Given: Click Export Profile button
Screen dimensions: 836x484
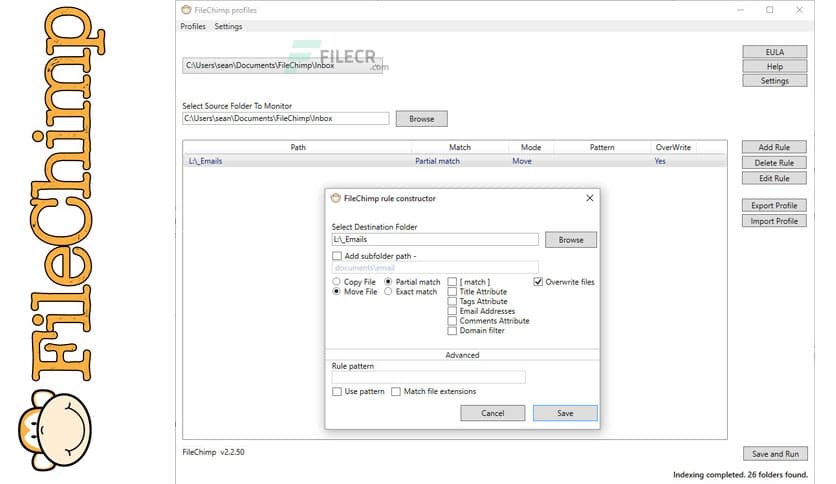Looking at the screenshot, I should [774, 205].
